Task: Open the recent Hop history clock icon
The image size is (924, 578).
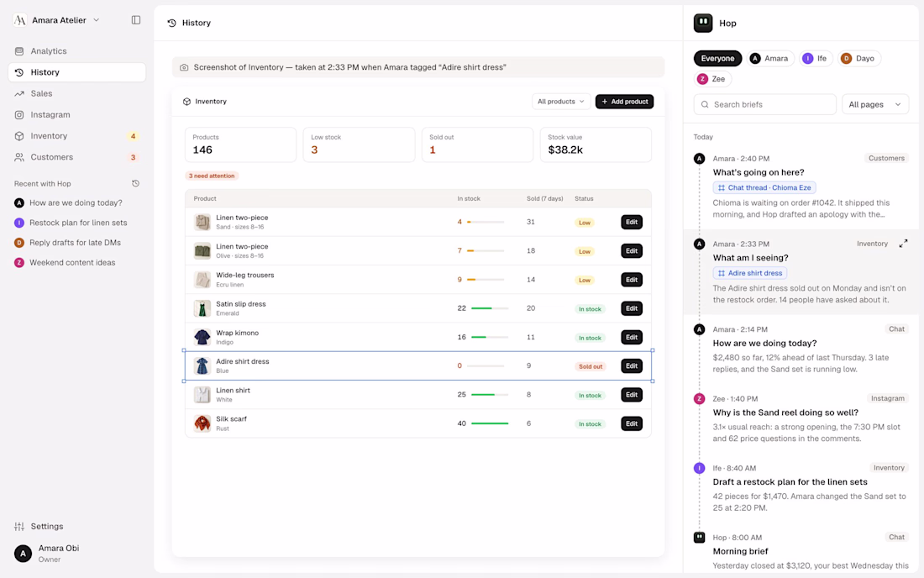Action: 135,183
